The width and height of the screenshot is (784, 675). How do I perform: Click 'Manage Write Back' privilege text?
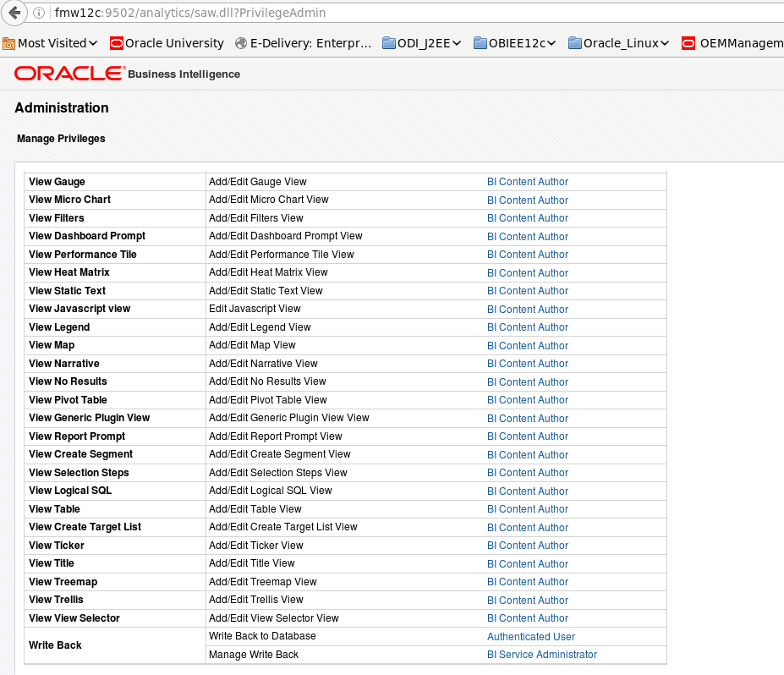(x=254, y=655)
